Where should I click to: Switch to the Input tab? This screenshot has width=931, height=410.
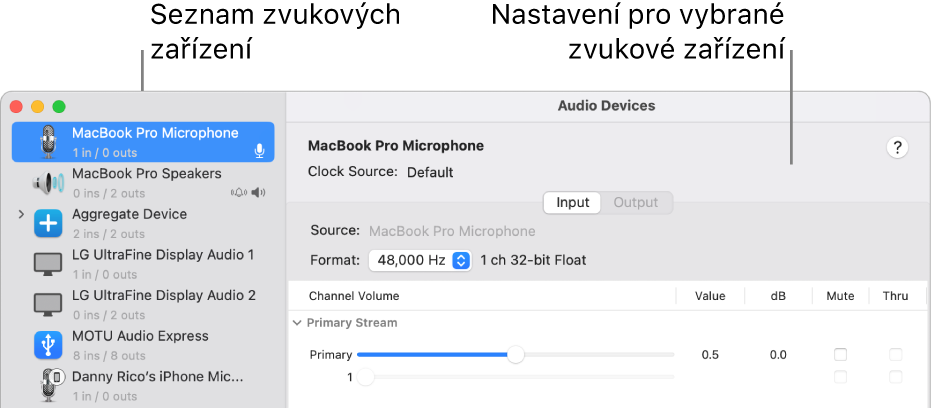coord(573,203)
